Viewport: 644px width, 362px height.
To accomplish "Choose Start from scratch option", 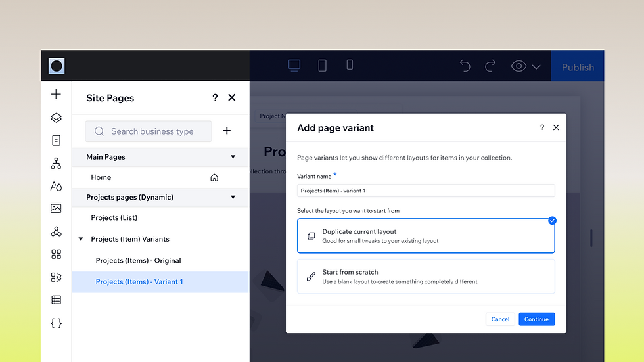I will point(426,276).
